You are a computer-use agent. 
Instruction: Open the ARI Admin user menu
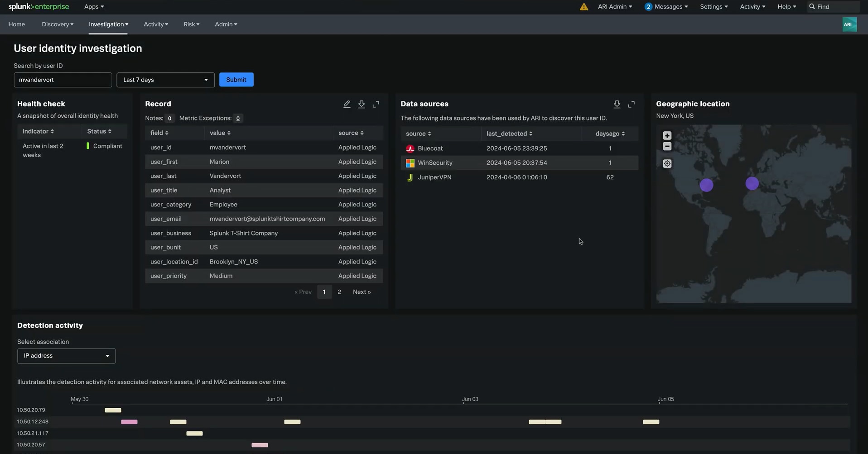tap(615, 7)
